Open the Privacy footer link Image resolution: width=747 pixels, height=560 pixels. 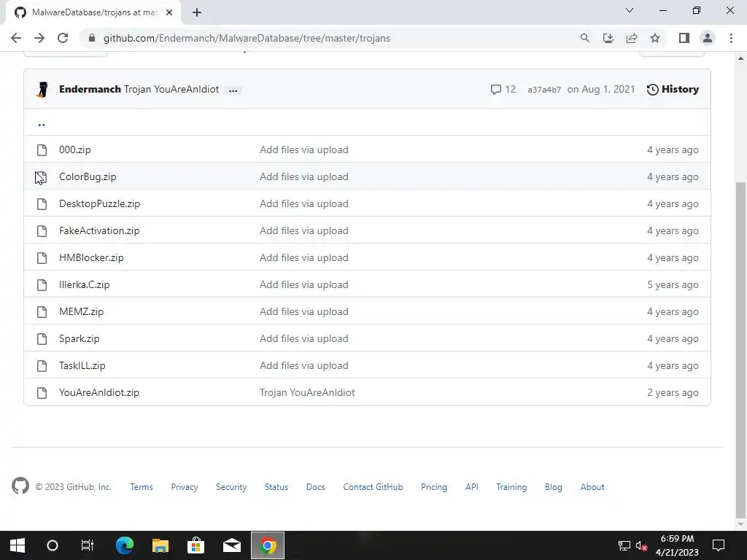[185, 486]
